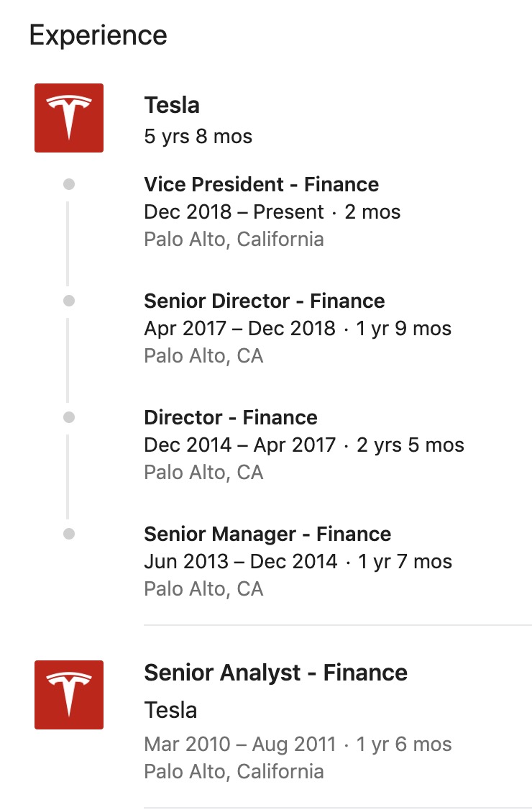Open the Tesla company name above 5 yrs 8 mos
This screenshot has width=532, height=810.
coord(172,105)
